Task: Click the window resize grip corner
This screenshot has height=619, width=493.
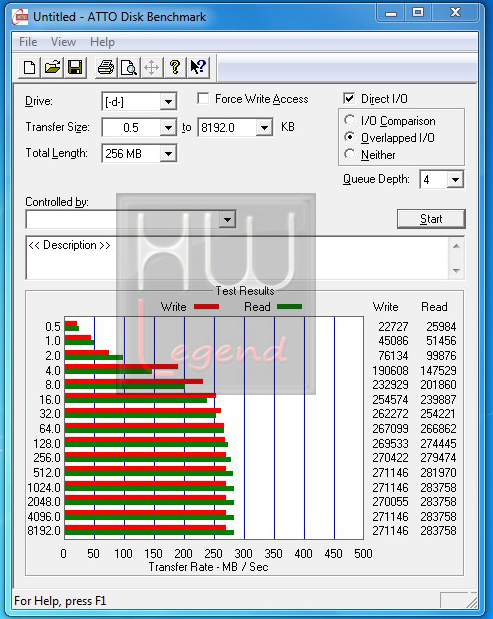Action: click(471, 602)
